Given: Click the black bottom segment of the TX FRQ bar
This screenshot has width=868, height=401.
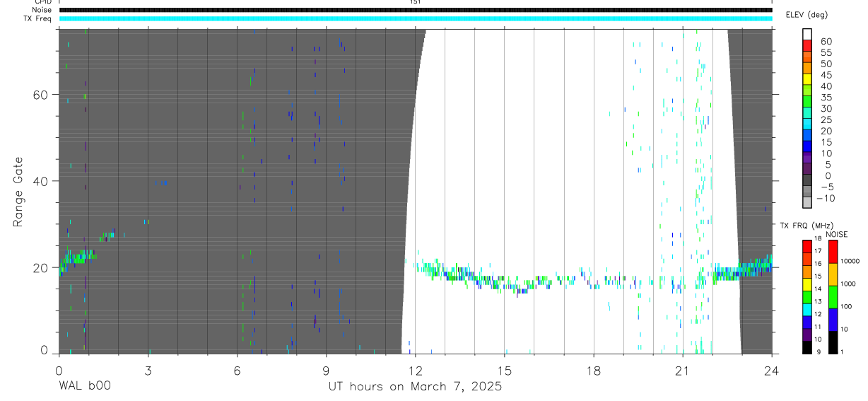Looking at the screenshot, I should click(x=807, y=347).
